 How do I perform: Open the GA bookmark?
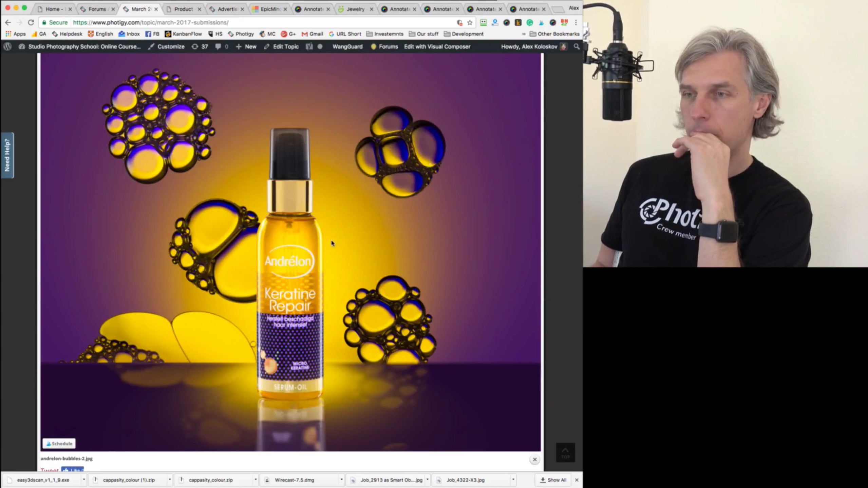[x=39, y=34]
